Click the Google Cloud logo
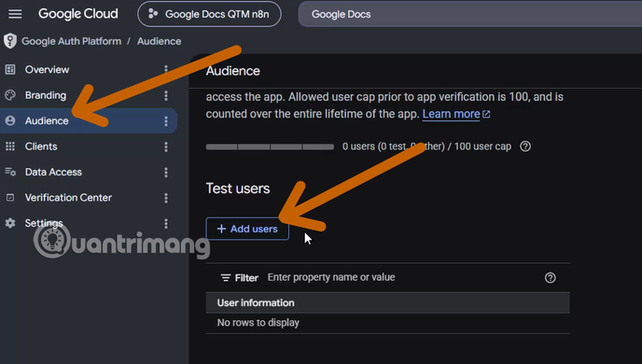This screenshot has width=642, height=364. [x=78, y=14]
